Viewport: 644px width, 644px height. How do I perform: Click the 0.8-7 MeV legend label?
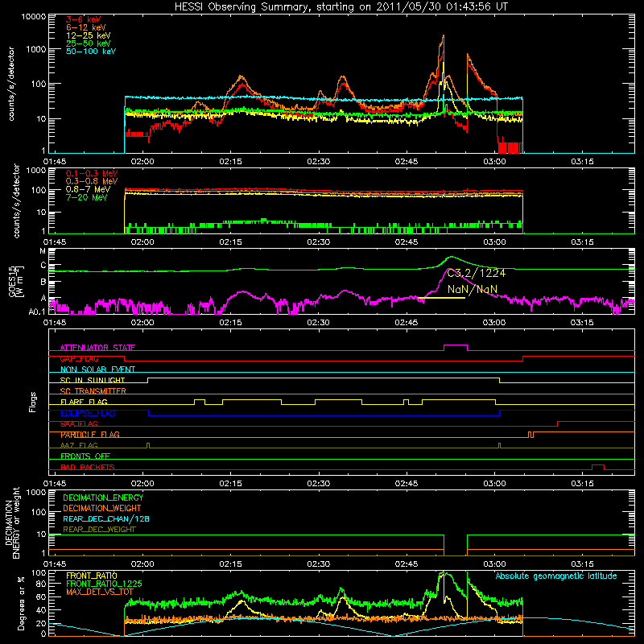[88, 189]
